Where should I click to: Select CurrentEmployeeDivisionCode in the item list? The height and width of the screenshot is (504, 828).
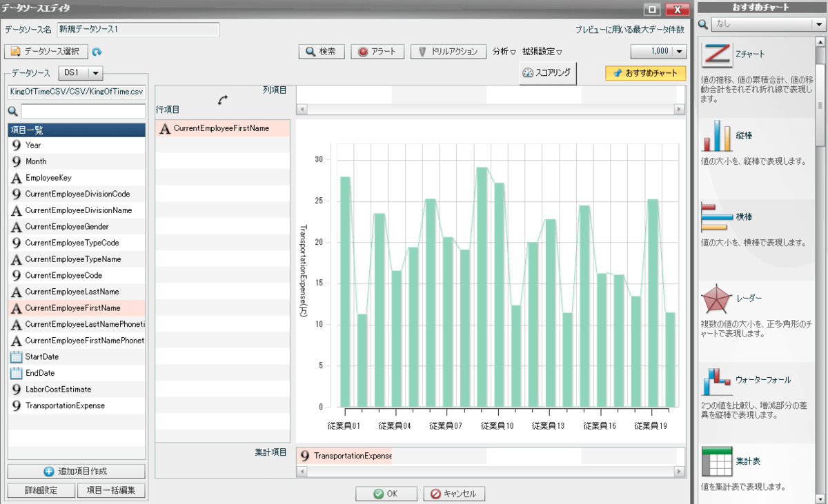(77, 194)
